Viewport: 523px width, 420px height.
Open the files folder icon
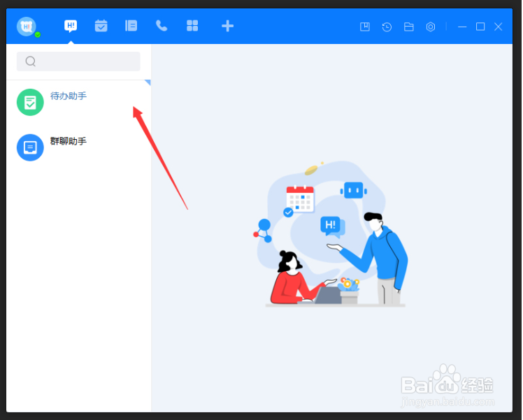(409, 27)
